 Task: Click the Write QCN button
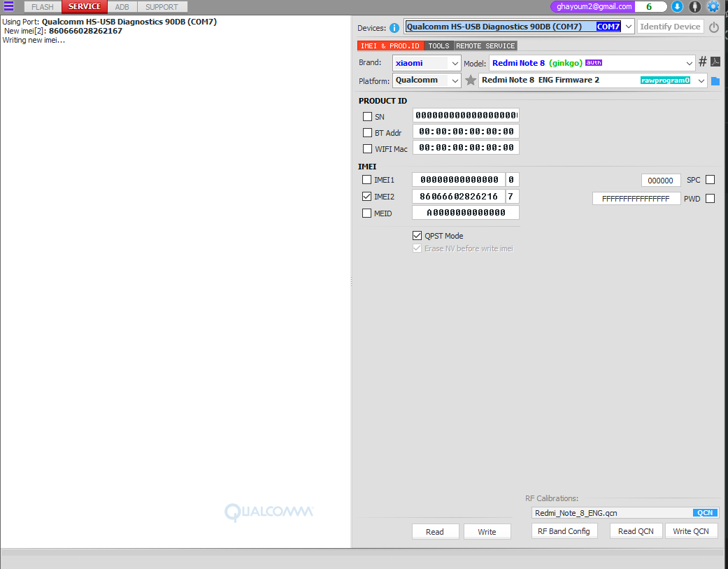(691, 531)
